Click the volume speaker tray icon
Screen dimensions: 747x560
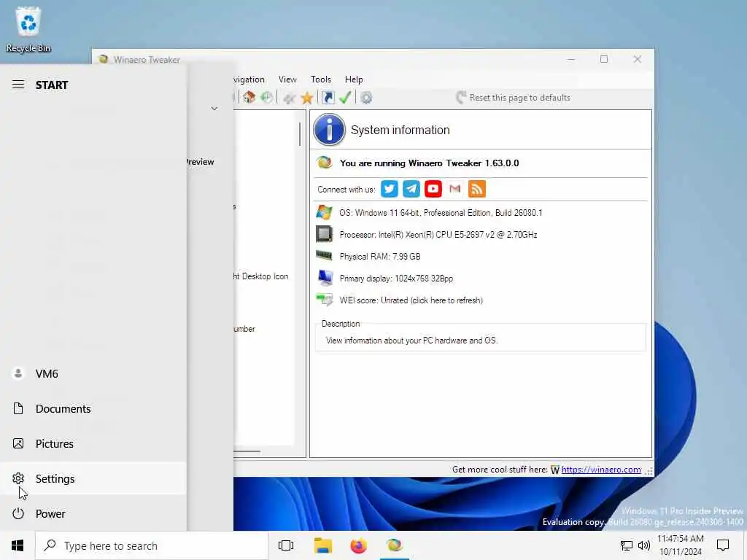(644, 545)
